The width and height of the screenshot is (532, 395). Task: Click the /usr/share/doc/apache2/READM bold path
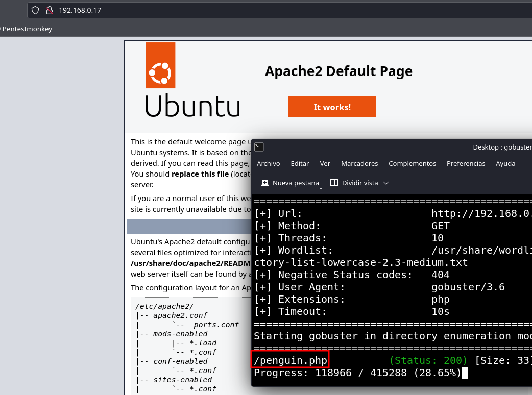pyautogui.click(x=190, y=263)
